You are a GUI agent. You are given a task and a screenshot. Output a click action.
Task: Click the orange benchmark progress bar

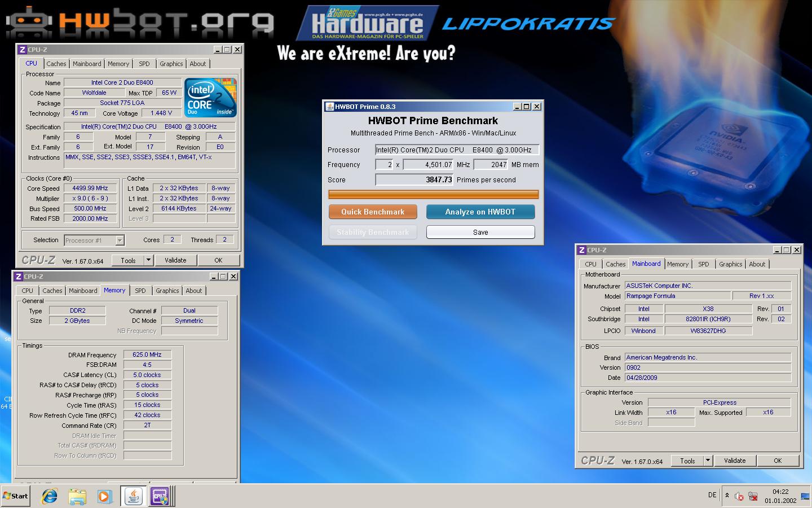click(x=433, y=194)
